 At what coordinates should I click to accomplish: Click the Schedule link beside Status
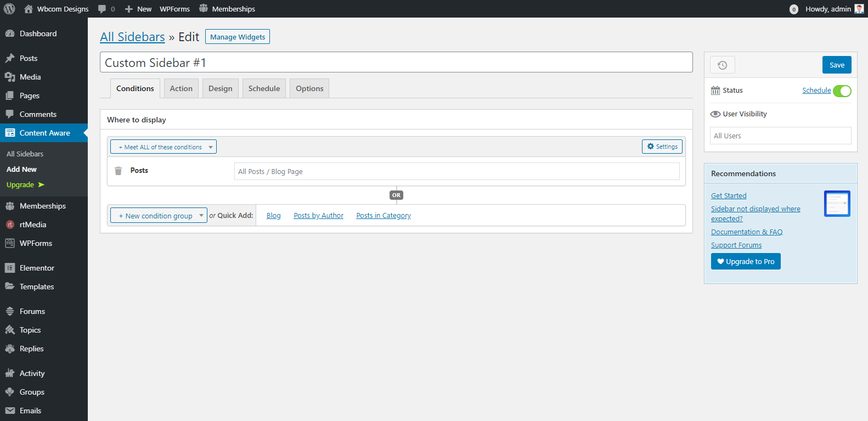click(816, 91)
